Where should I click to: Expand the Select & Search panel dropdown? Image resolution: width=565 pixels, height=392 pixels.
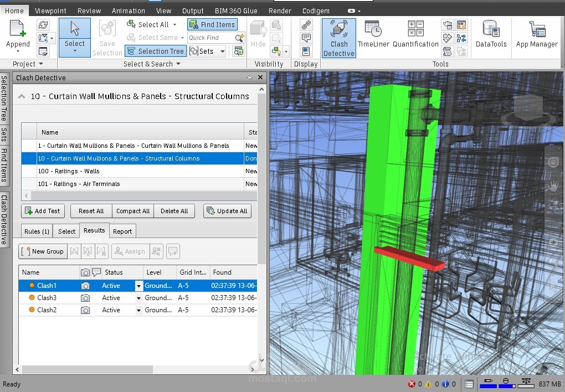click(x=178, y=64)
